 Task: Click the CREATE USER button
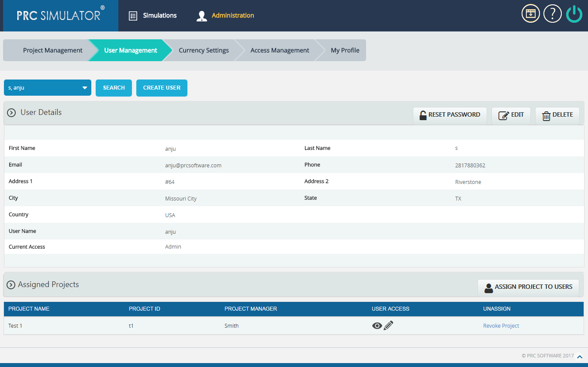162,88
